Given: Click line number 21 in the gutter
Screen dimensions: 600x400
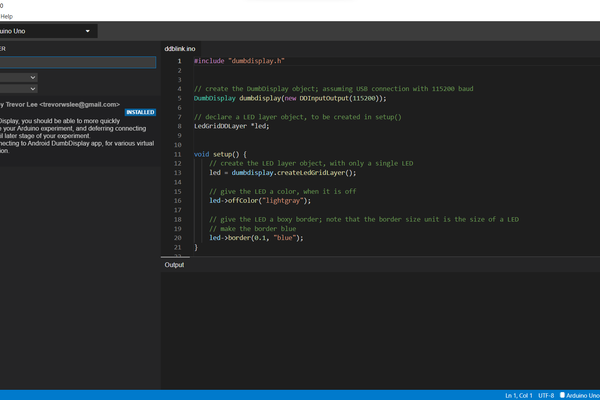Looking at the screenshot, I should [x=178, y=248].
